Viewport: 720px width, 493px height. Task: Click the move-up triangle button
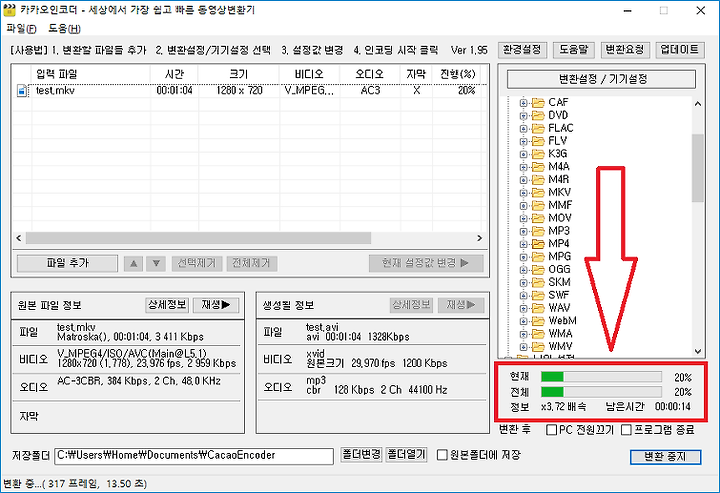click(133, 263)
